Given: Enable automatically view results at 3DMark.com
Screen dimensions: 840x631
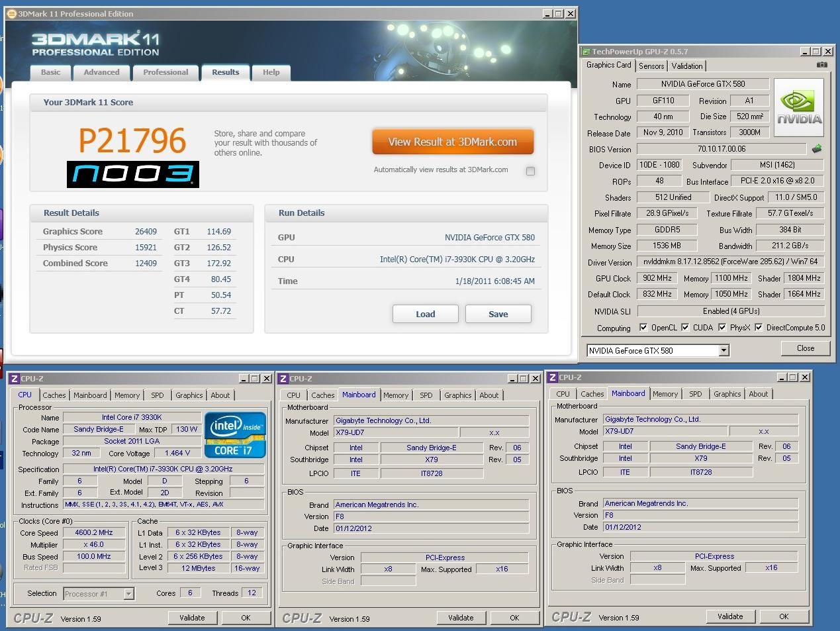Looking at the screenshot, I should point(530,171).
